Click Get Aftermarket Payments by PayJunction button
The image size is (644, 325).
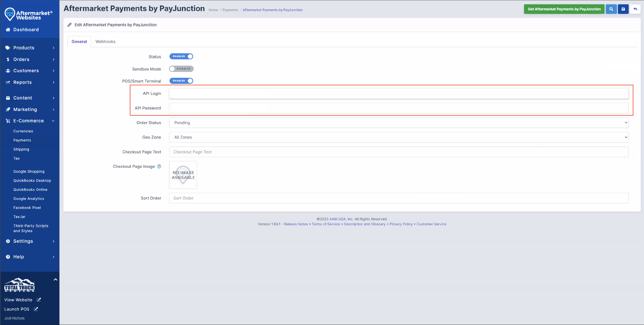(x=564, y=9)
